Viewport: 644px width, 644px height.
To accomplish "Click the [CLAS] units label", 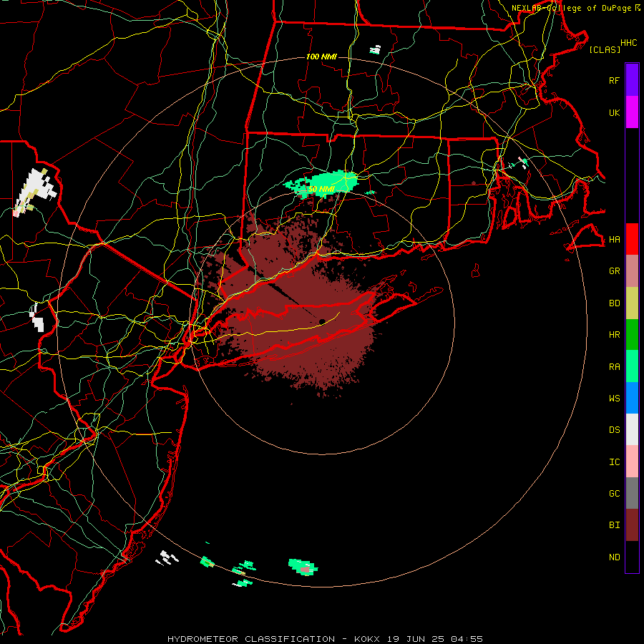I will click(x=605, y=49).
